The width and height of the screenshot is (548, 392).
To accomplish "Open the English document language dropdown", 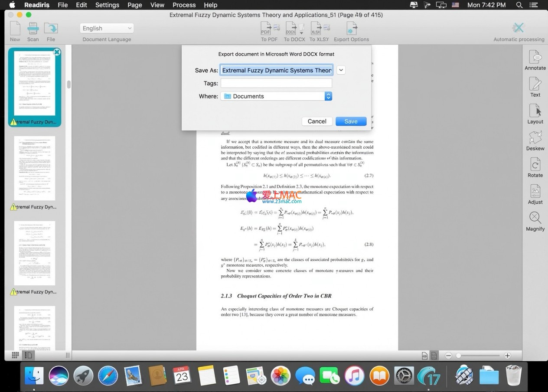I will [x=107, y=28].
